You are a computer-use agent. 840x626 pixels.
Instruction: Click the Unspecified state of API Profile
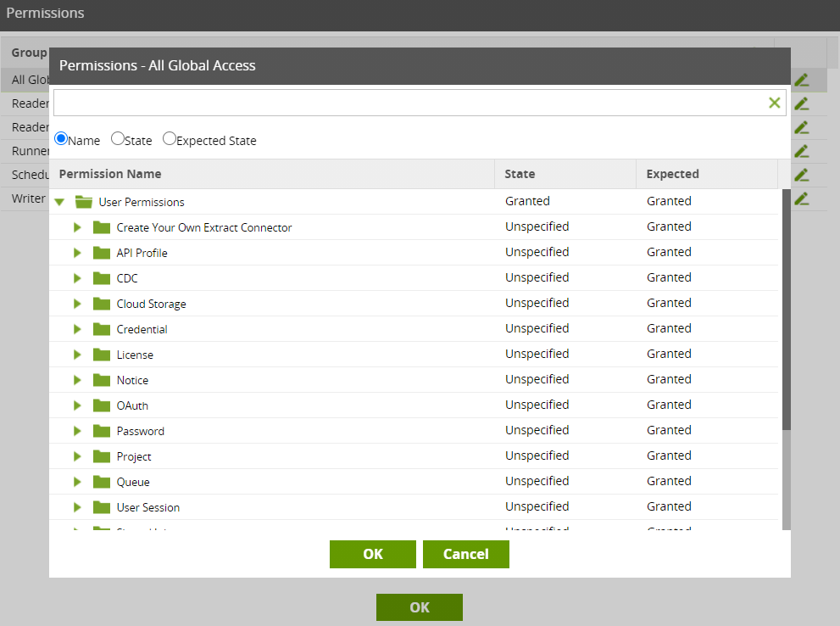pyautogui.click(x=537, y=253)
